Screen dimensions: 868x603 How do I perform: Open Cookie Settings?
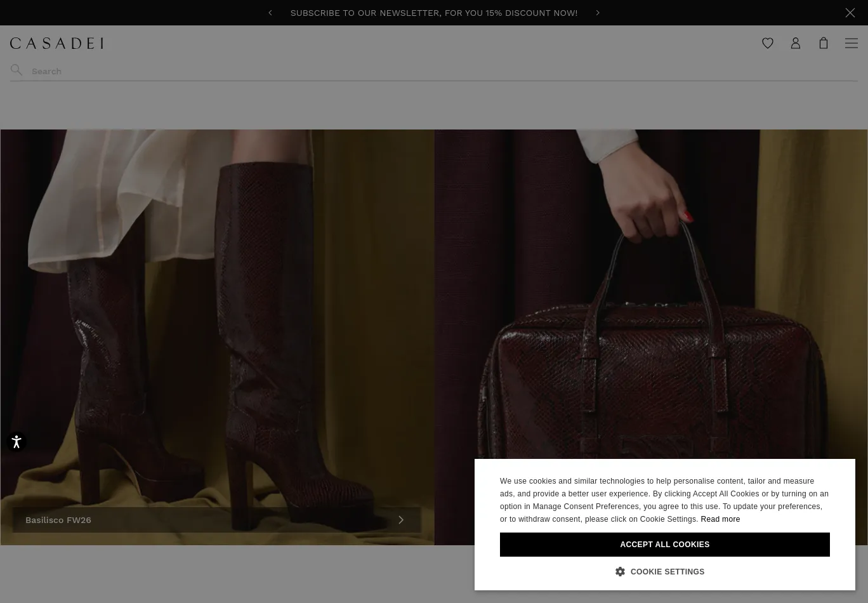(660, 572)
